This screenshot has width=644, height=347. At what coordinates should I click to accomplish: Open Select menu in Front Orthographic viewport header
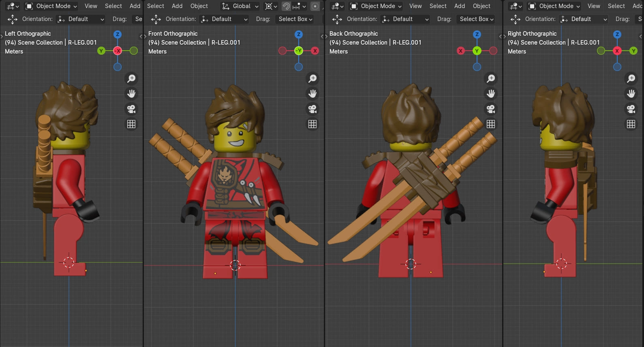click(x=156, y=6)
